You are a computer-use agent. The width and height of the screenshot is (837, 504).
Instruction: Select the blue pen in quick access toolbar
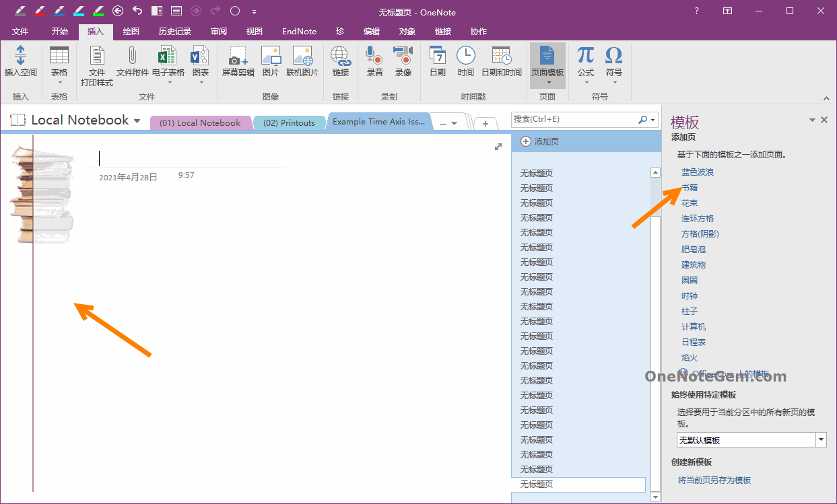click(x=59, y=11)
